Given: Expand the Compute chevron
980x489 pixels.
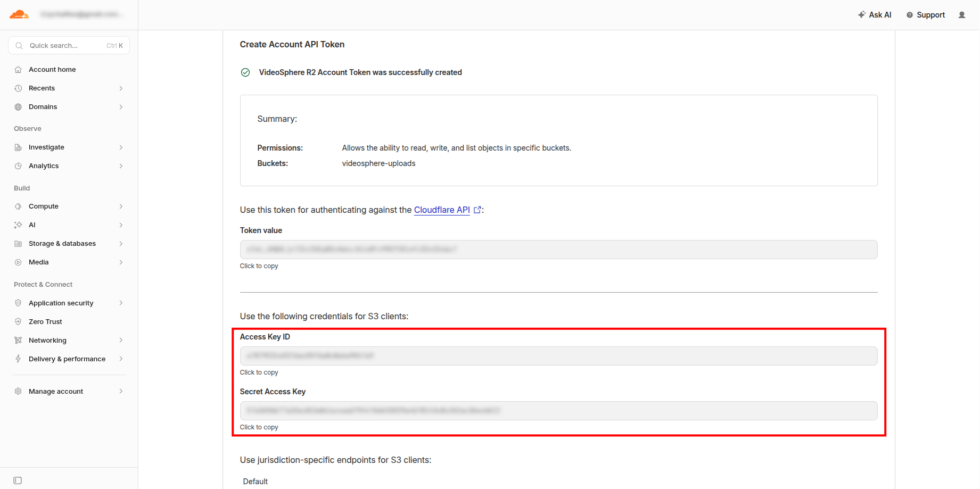Looking at the screenshot, I should (121, 206).
